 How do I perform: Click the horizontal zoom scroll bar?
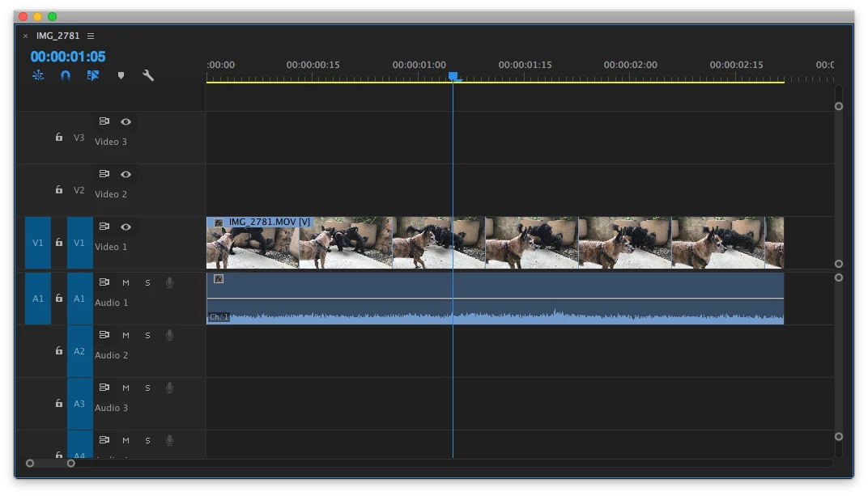pos(50,464)
